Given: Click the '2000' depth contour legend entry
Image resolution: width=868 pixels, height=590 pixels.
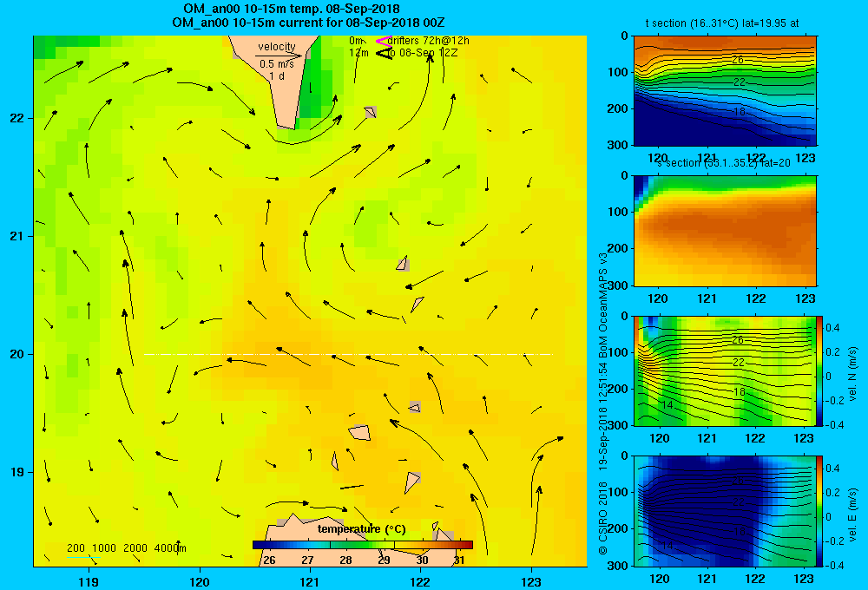Looking at the screenshot, I should click(x=135, y=548).
